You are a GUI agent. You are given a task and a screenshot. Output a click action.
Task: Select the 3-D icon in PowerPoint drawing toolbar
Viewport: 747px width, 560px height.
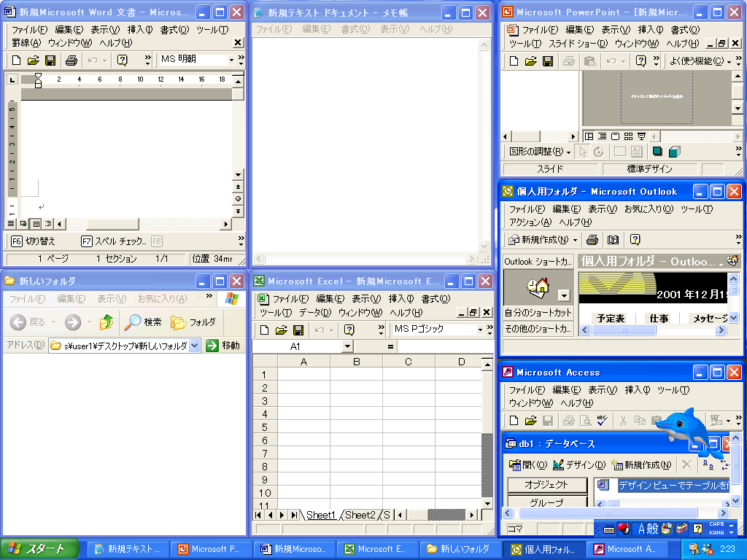coord(674,152)
